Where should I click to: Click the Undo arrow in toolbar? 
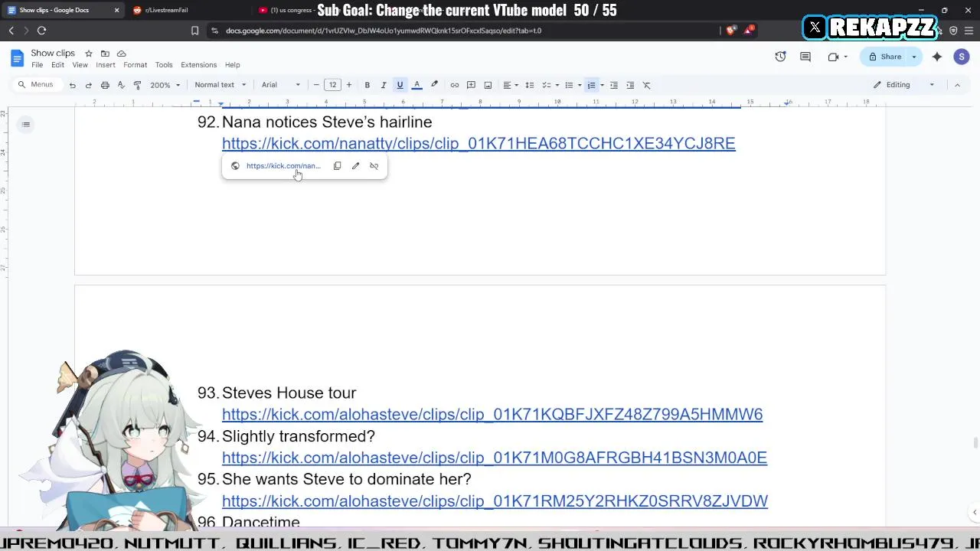click(x=72, y=85)
